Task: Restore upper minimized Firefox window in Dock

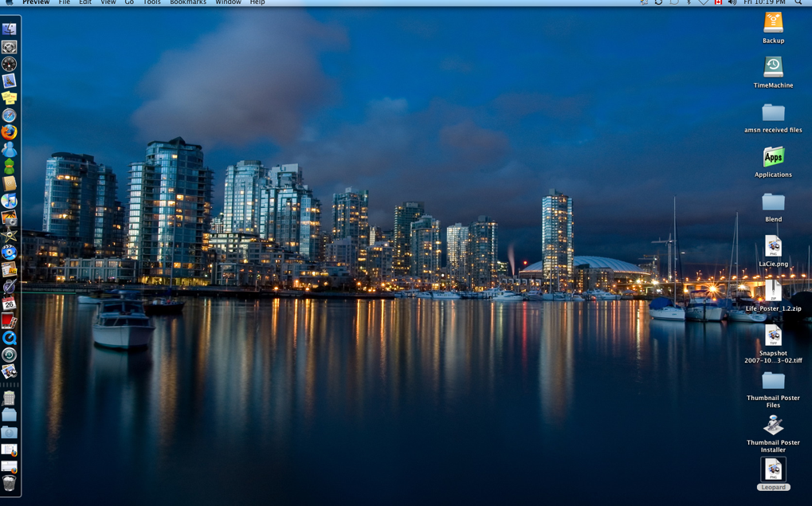Action: coord(10,449)
